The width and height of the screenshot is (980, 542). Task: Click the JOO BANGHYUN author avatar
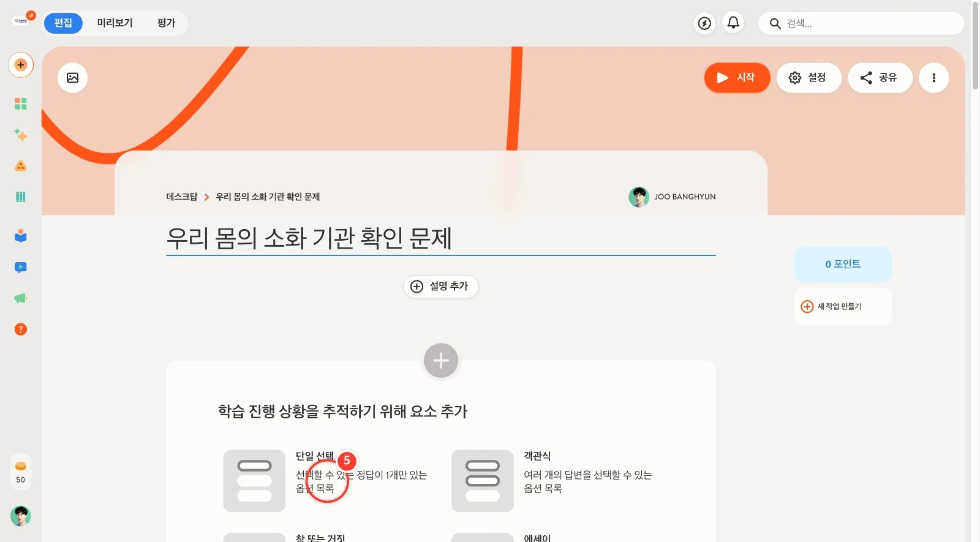[639, 197]
